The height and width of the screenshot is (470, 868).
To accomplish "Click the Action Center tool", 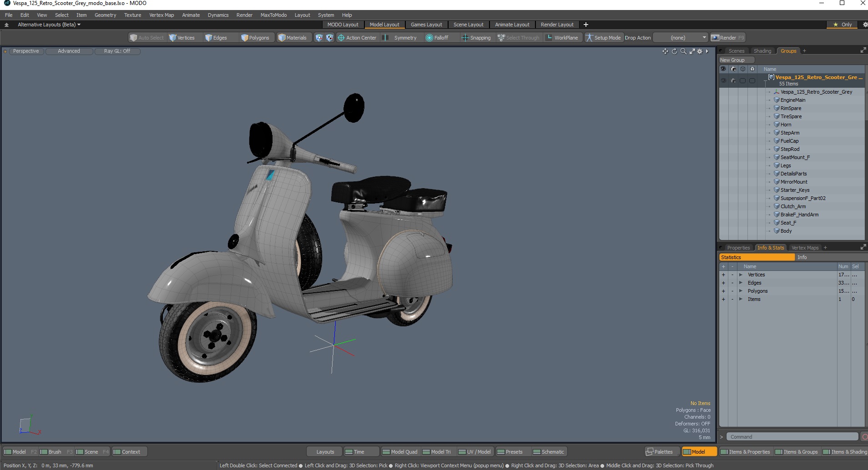I will tap(357, 38).
